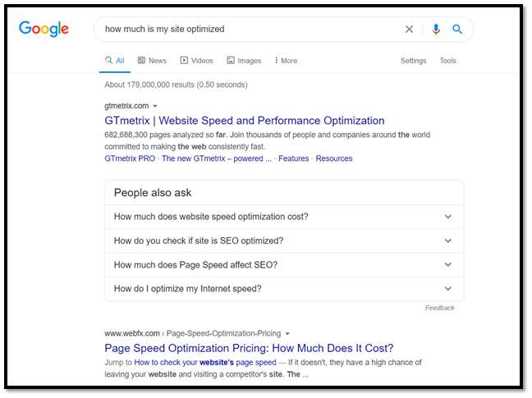
Task: Click the blue magnifier search icon
Action: pos(457,30)
